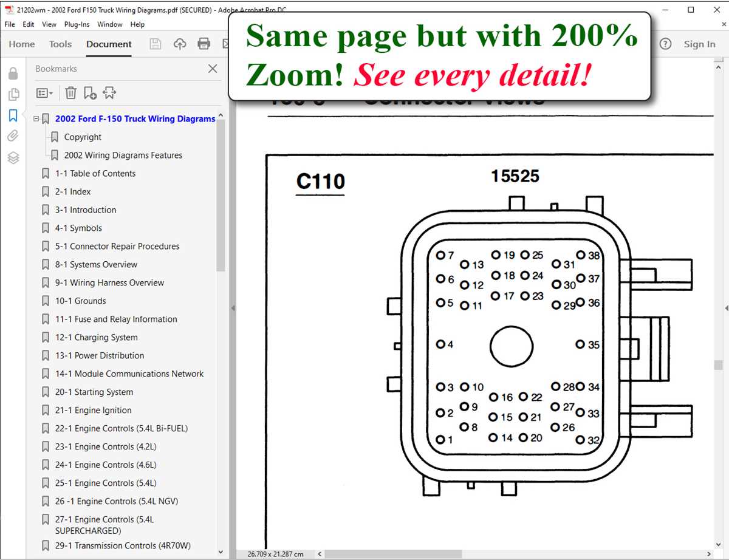Viewport: 729px width, 560px height.
Task: Click bookmark icon beside 12-1 Charging System
Action: coord(46,338)
